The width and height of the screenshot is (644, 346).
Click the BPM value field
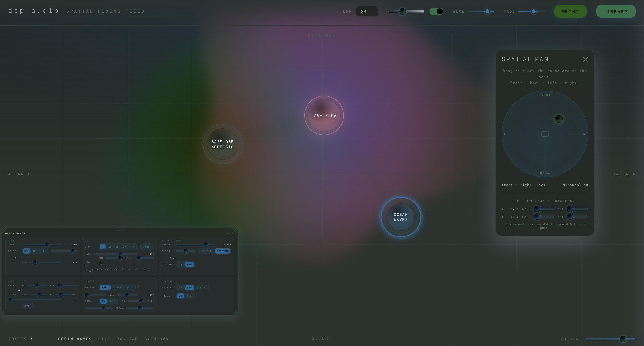click(367, 12)
